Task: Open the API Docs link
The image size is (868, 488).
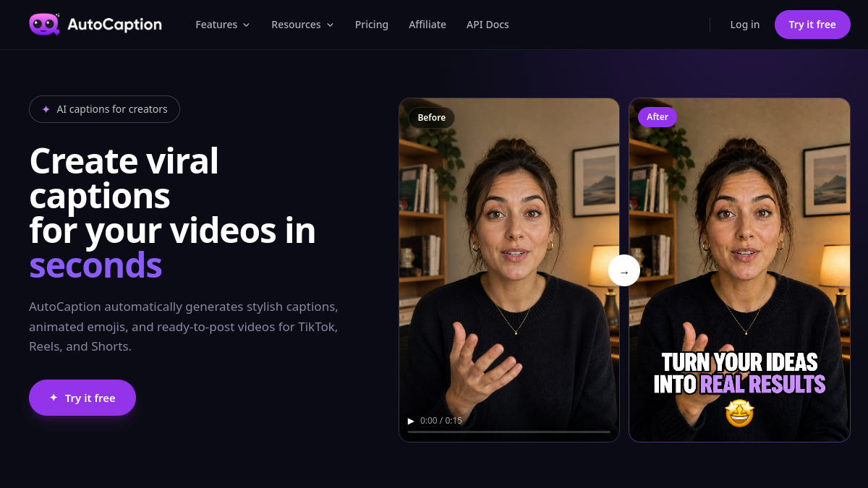Action: [488, 25]
